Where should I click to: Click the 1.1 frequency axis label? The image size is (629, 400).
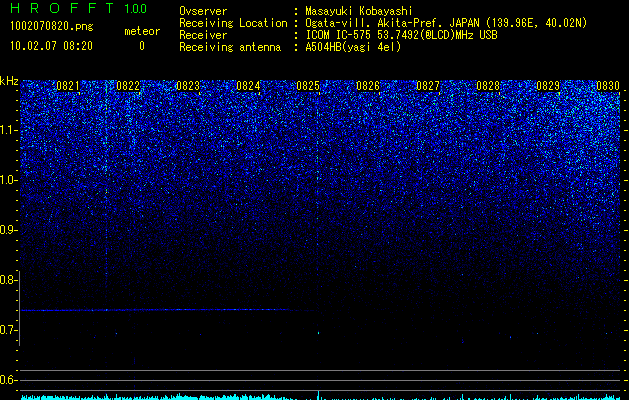(x=8, y=130)
